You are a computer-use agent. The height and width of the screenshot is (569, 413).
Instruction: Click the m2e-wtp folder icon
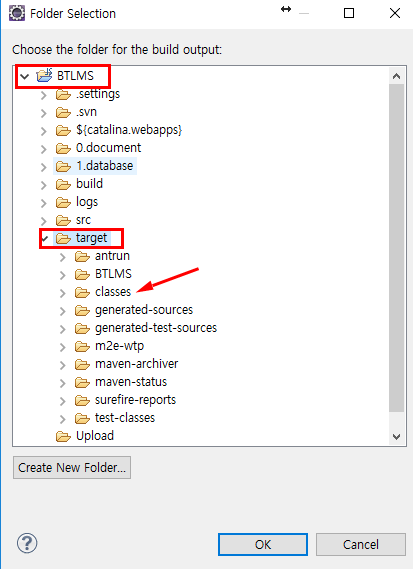click(82, 347)
